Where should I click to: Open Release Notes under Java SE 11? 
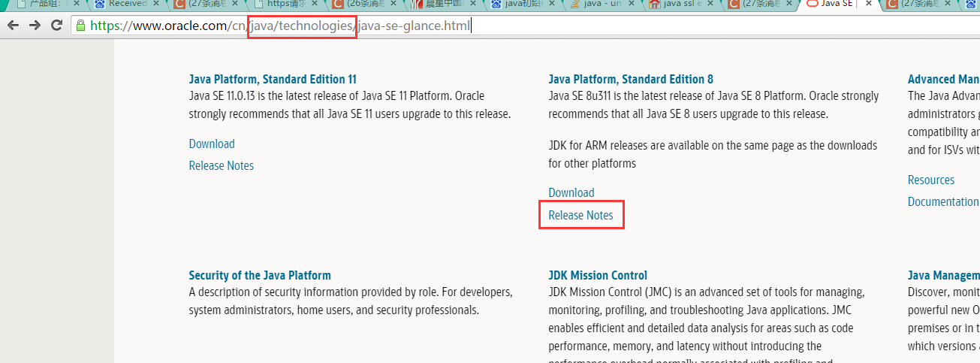pos(222,165)
